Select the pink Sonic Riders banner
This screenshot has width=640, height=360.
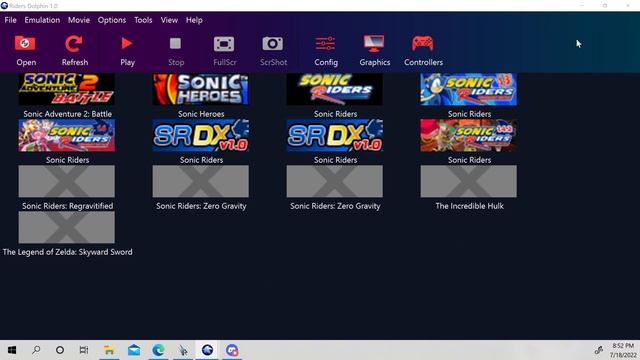(67, 136)
